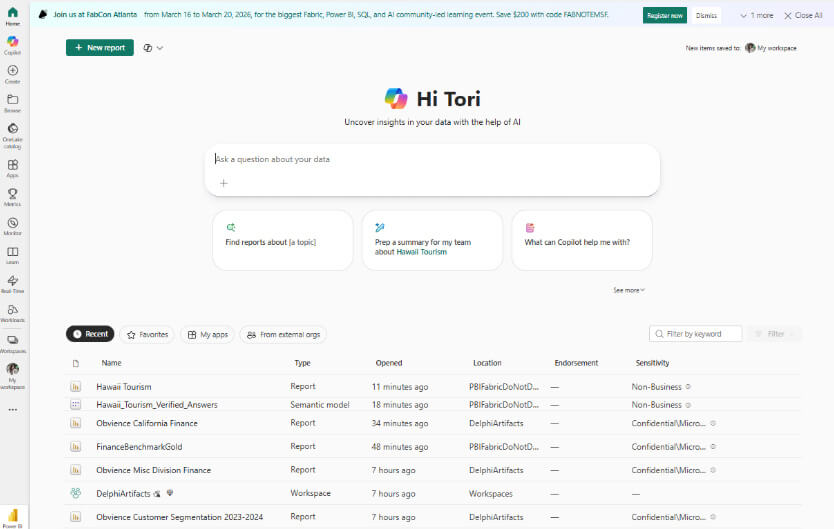
Task: Toggle the My apps filter chip
Action: pos(206,335)
